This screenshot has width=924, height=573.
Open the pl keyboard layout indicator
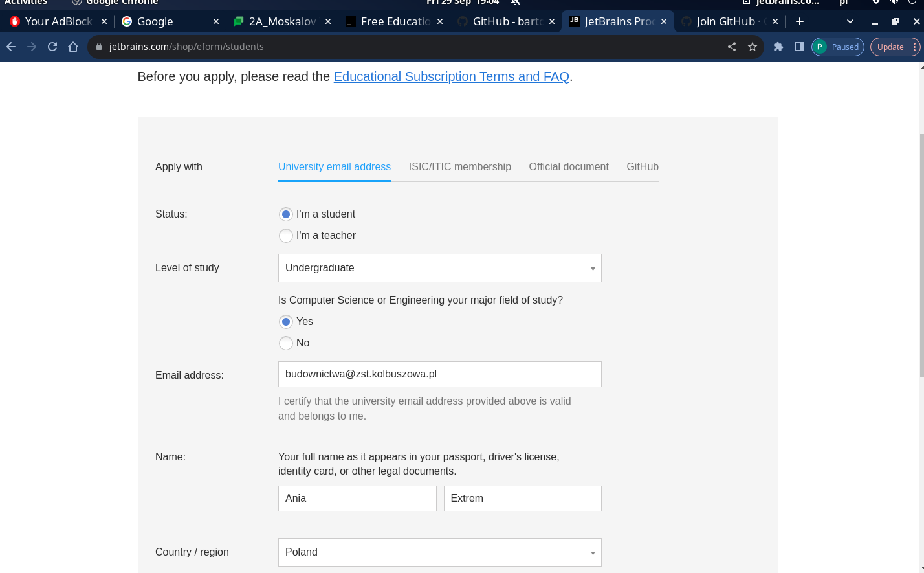[x=844, y=3]
